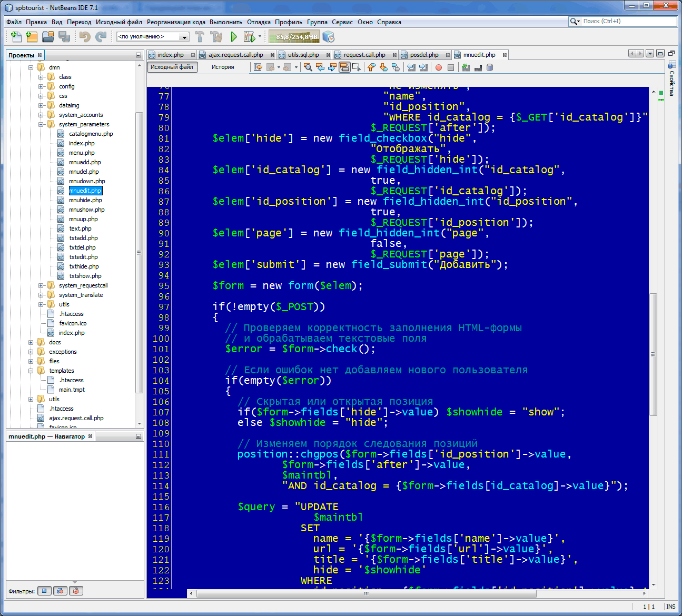Viewport: 682px width, 616px height.
Task: Toggle the padlock Navigator filter
Action: click(76, 591)
